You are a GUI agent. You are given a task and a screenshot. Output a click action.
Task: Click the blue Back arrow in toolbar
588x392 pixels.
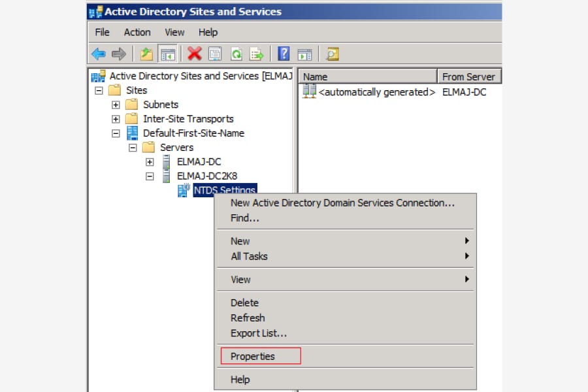pos(99,54)
